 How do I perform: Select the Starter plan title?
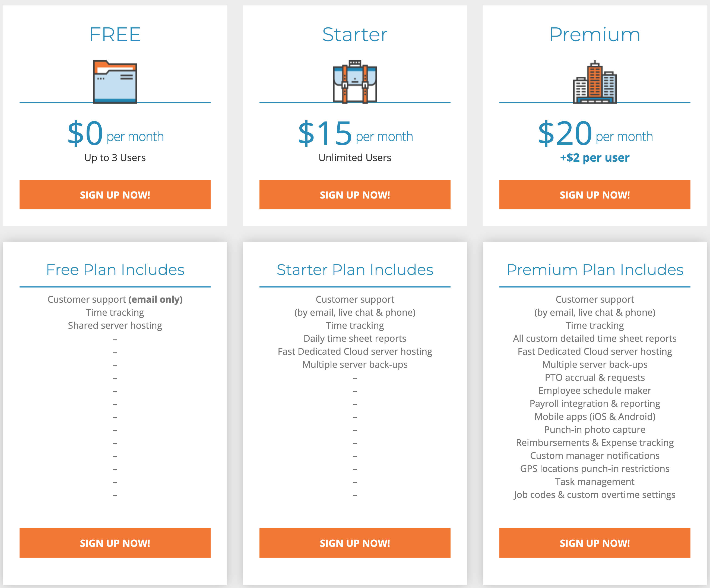pyautogui.click(x=355, y=34)
